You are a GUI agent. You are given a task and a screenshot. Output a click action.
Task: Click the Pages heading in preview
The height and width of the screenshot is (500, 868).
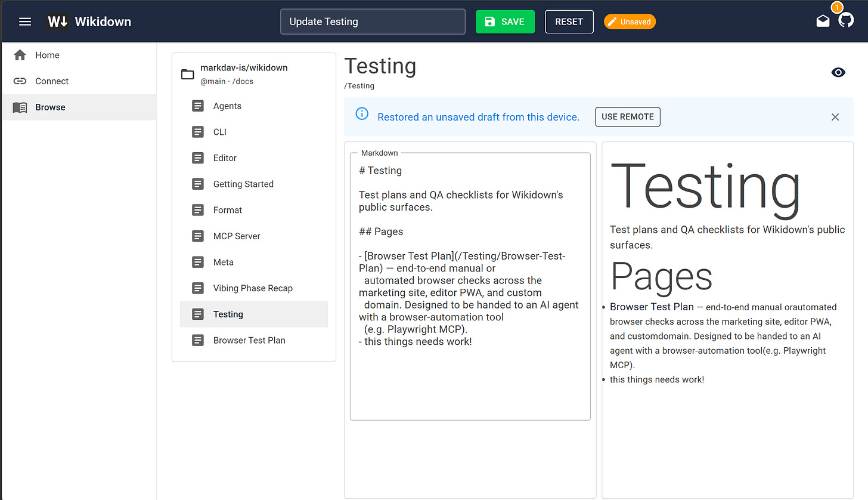point(662,276)
